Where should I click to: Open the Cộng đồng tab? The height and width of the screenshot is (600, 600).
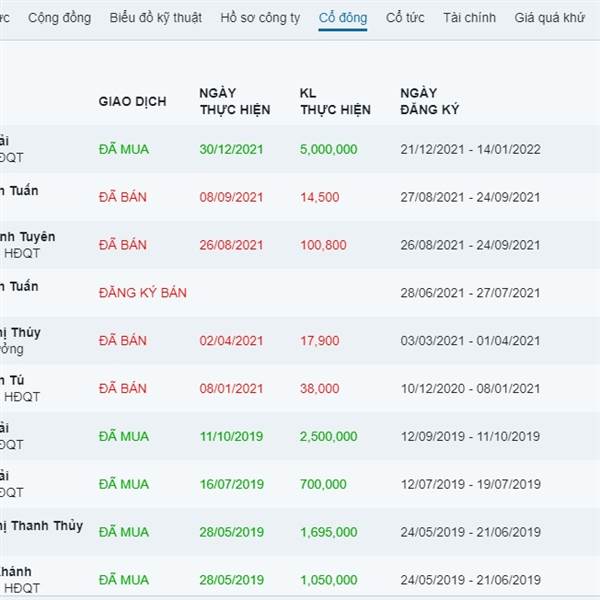click(x=60, y=18)
